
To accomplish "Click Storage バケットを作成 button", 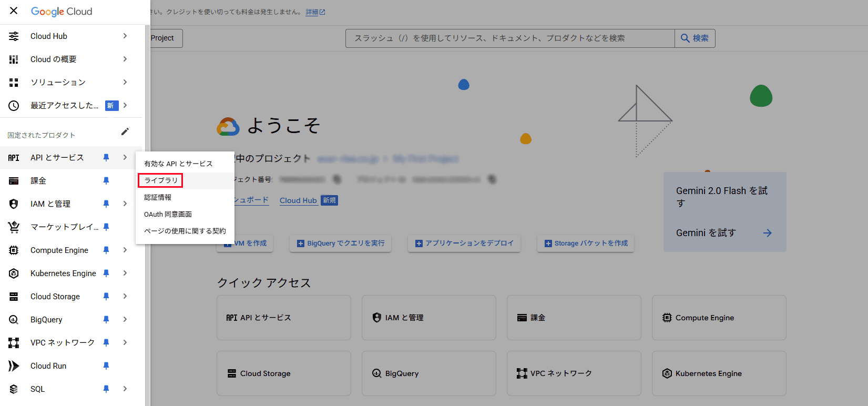I will (586, 243).
